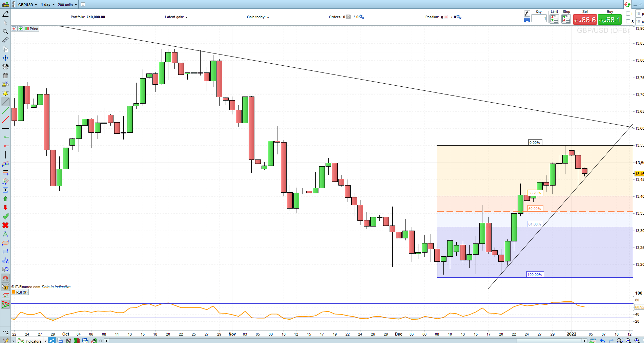Select the green up arrow marker tool
The height and width of the screenshot is (343, 644).
tap(5, 199)
